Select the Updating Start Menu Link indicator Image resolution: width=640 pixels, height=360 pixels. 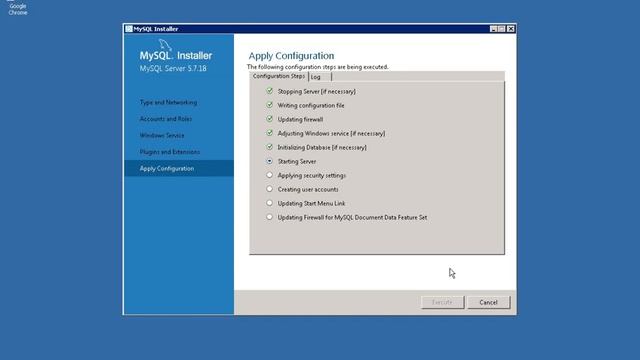point(269,203)
